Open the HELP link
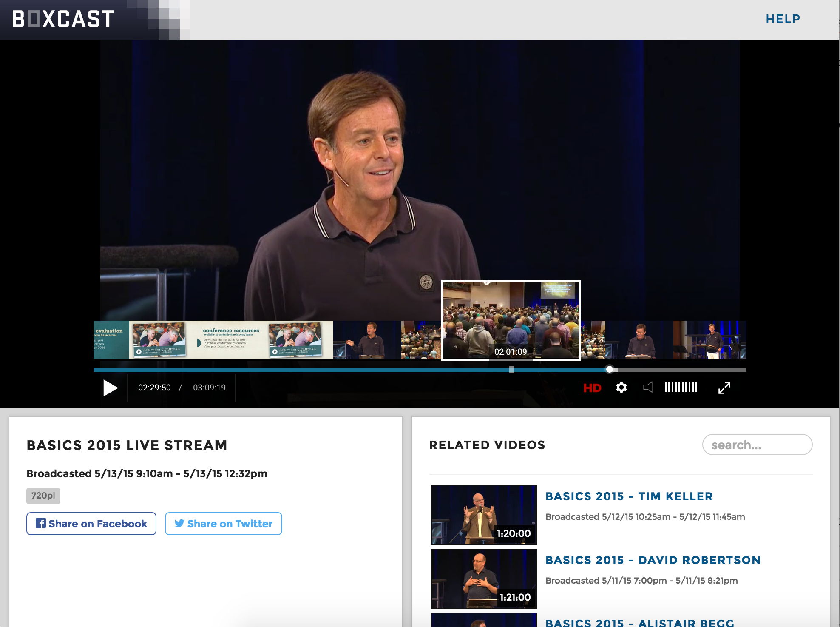Screen dimensions: 840x627 783,19
